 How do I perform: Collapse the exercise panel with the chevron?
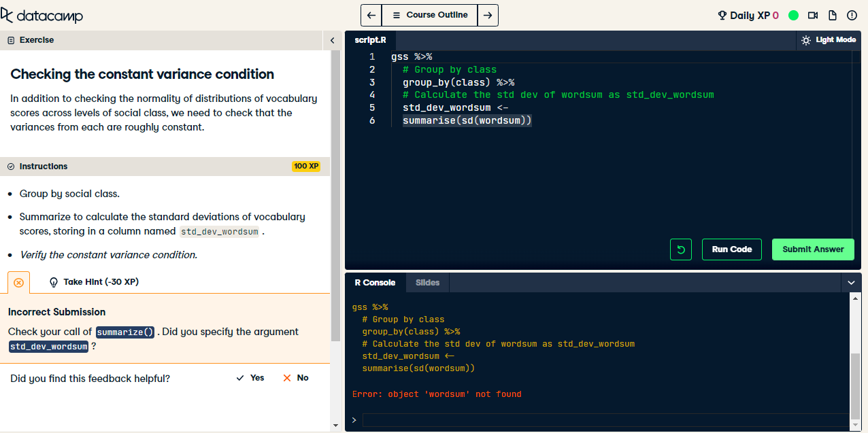(332, 40)
